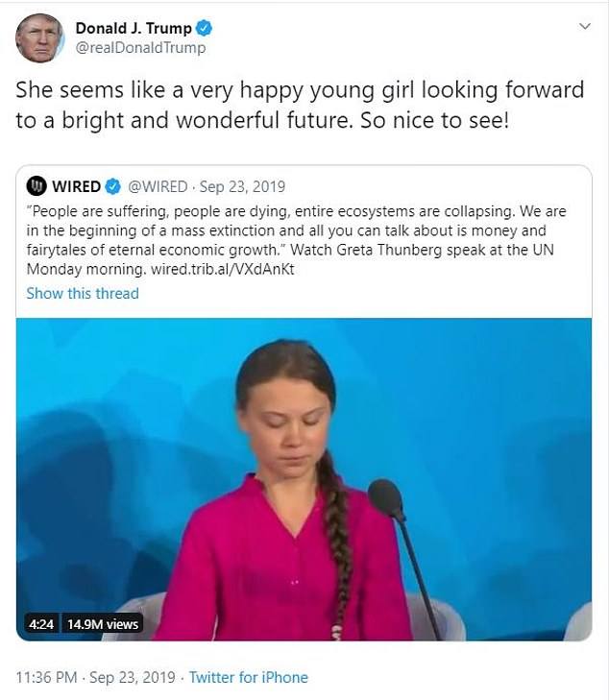Open the Twitter for iPhone source link

(x=248, y=677)
